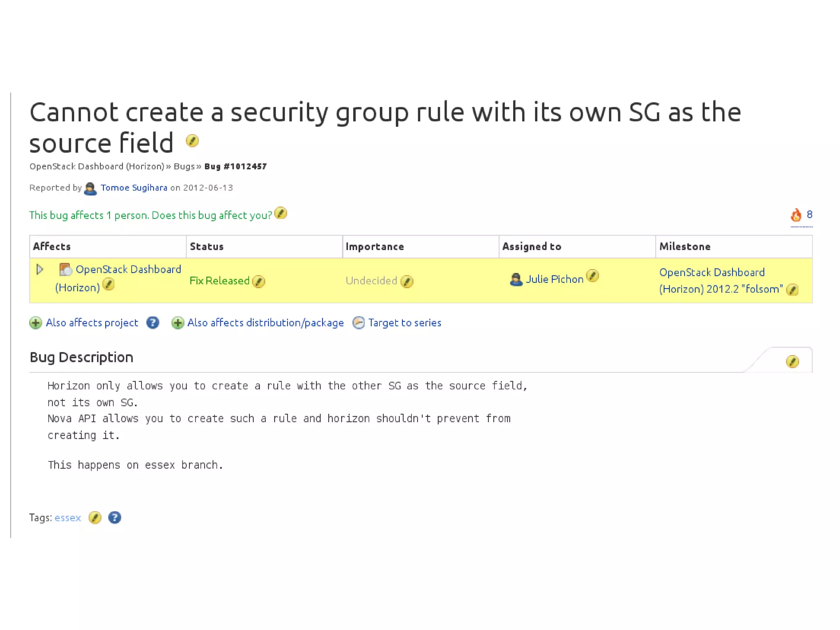Click Also affects project link
The width and height of the screenshot is (840, 630).
click(92, 323)
